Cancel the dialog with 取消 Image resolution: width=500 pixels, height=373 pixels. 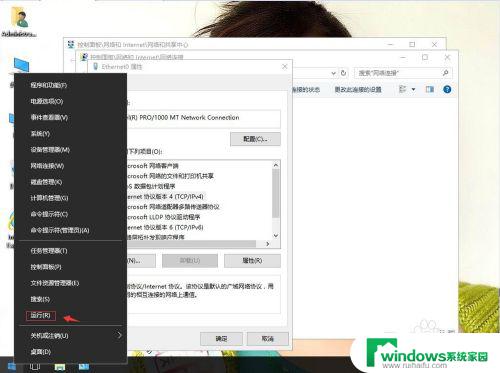(x=267, y=339)
